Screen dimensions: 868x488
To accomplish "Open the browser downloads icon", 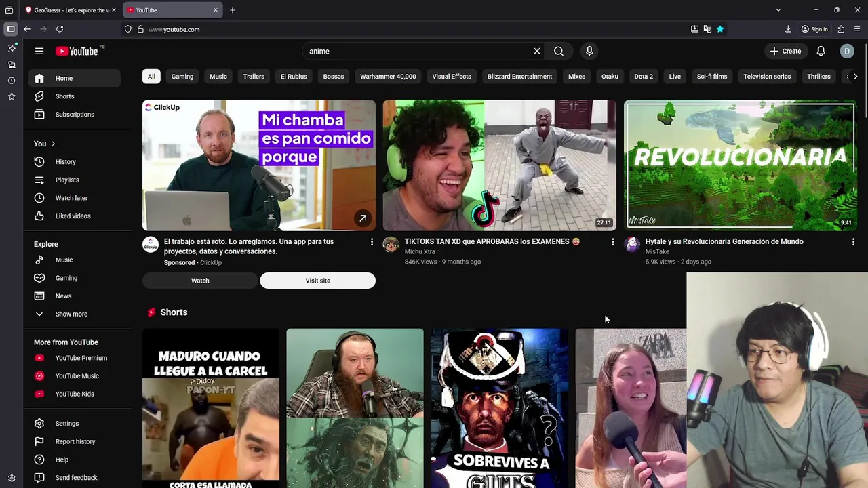I will tap(788, 29).
